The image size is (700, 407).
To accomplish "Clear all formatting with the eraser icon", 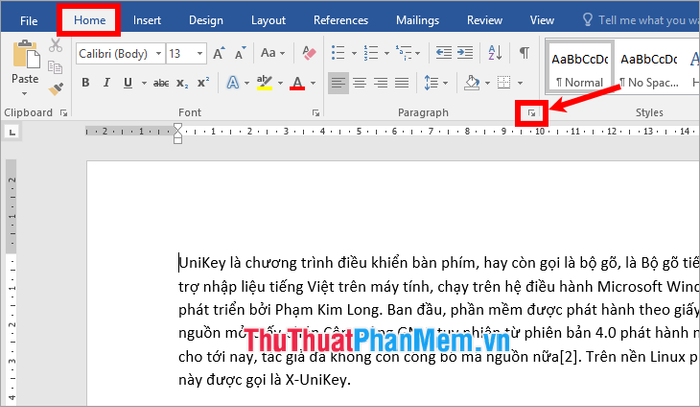I will [308, 53].
